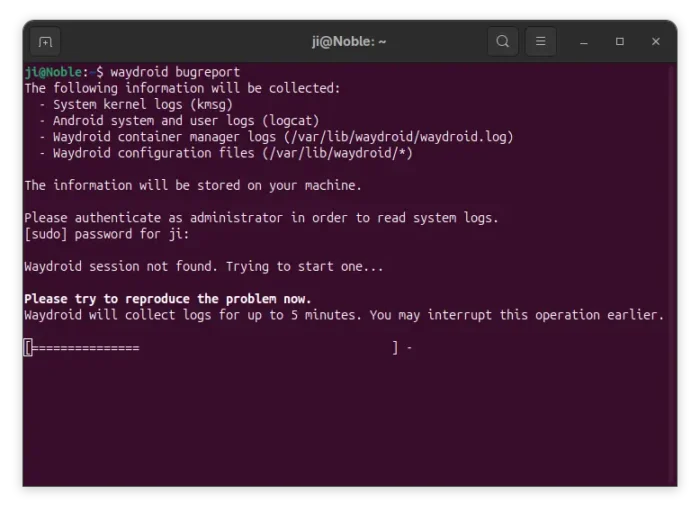Click the bold reproduce the problem text
This screenshot has width=700, height=512.
tap(167, 299)
